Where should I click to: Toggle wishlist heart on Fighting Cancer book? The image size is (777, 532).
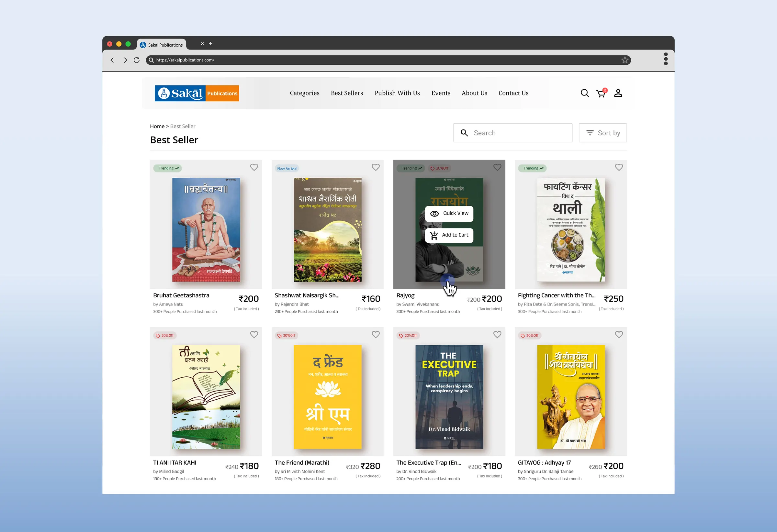pyautogui.click(x=619, y=167)
